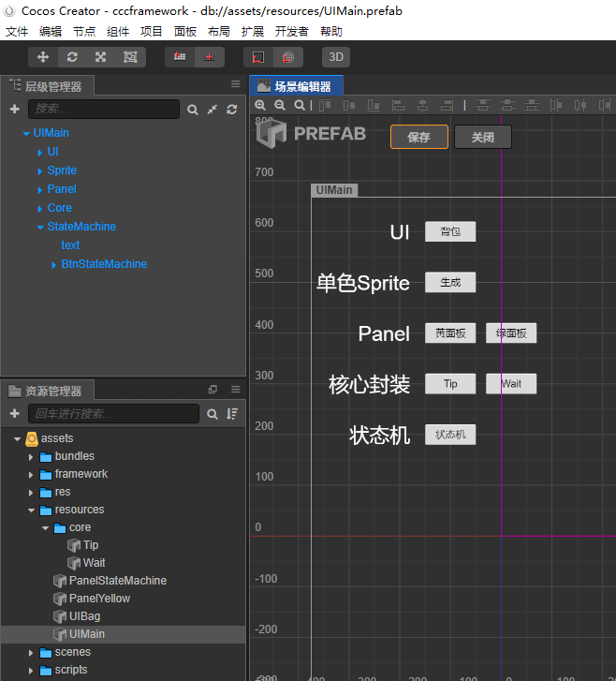The image size is (616, 681).
Task: Distribute nodes by top edges
Action: point(483,105)
